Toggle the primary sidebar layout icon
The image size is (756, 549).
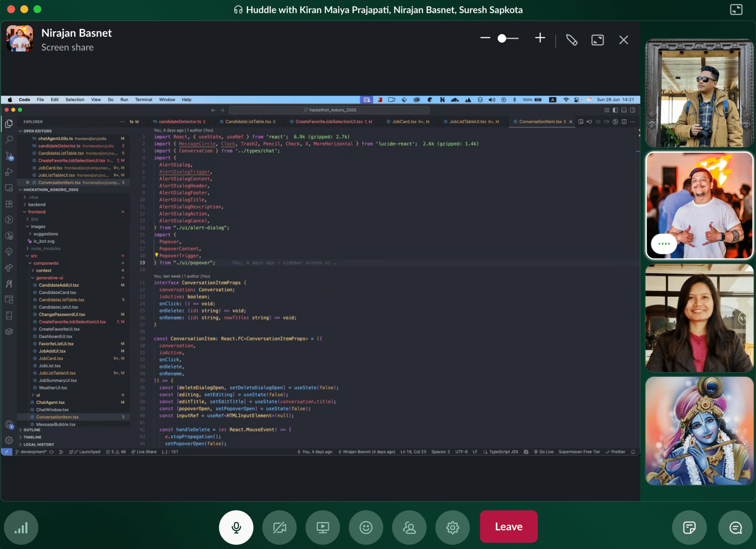coord(615,110)
